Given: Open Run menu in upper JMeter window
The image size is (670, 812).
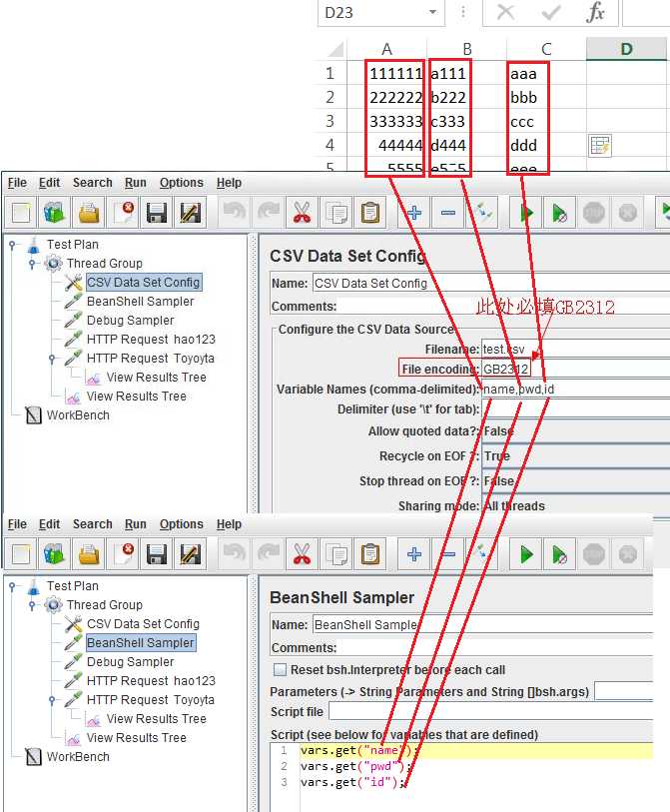Looking at the screenshot, I should (135, 183).
